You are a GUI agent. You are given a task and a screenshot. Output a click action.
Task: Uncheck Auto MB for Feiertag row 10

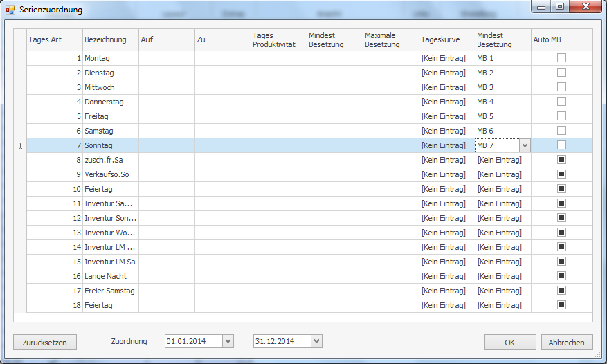tap(561, 189)
